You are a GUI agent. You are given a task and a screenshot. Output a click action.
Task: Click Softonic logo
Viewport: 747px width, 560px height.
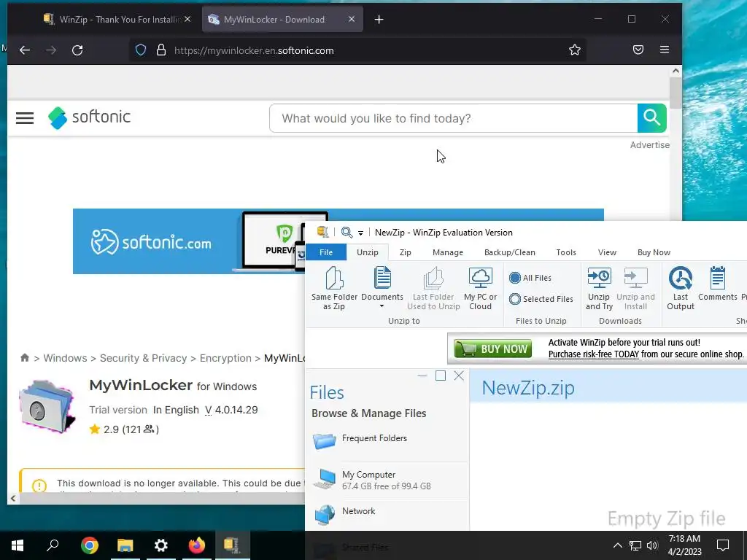click(x=89, y=117)
